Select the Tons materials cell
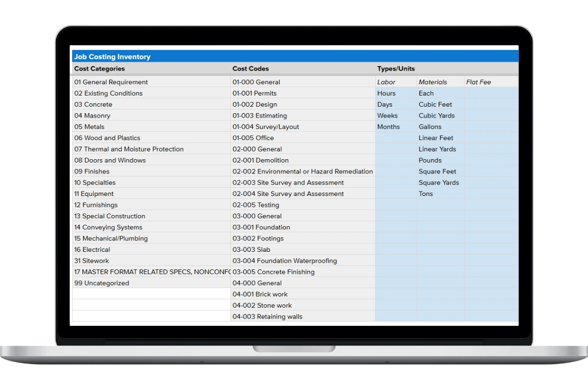The width and height of the screenshot is (588, 389). tap(441, 194)
